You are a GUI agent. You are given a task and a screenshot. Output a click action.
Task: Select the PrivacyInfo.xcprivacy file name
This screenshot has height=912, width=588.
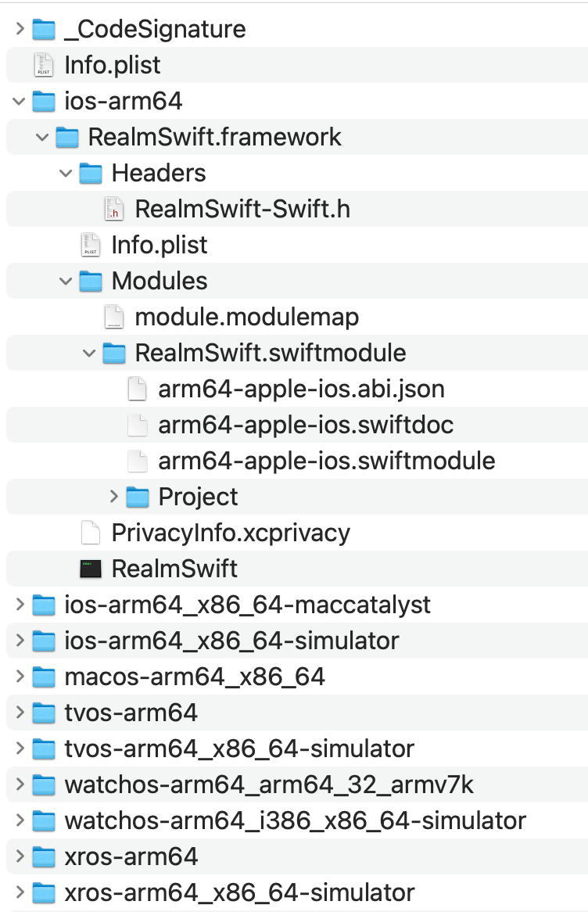point(231,533)
